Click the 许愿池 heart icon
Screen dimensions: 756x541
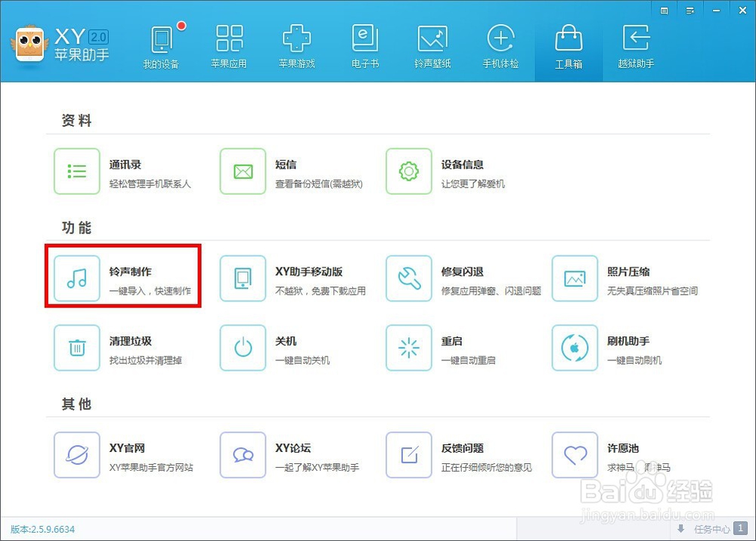point(575,454)
